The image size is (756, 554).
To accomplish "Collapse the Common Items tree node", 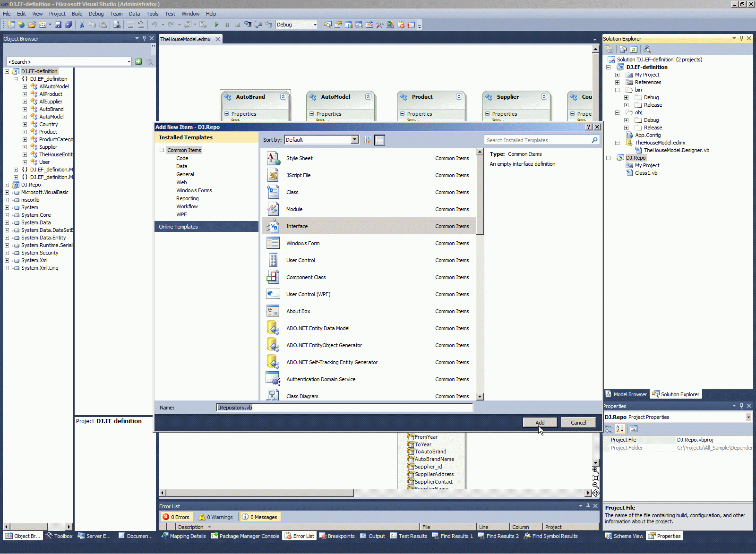I will click(x=162, y=150).
